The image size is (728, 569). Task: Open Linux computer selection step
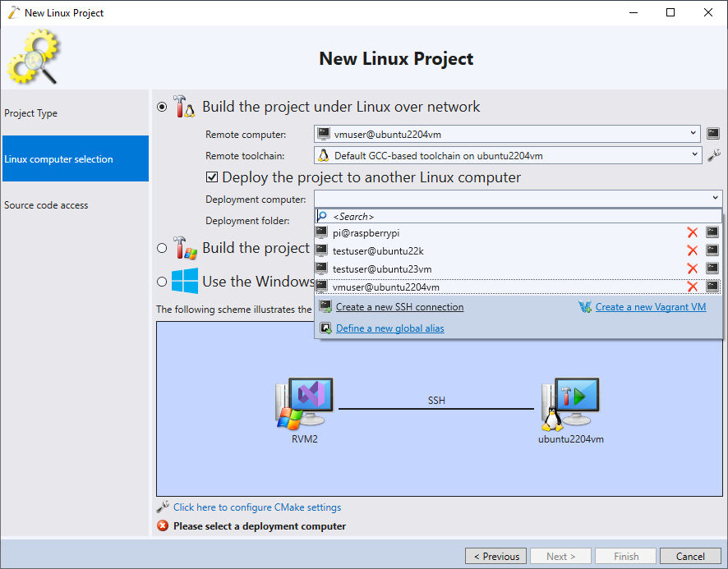tap(76, 158)
